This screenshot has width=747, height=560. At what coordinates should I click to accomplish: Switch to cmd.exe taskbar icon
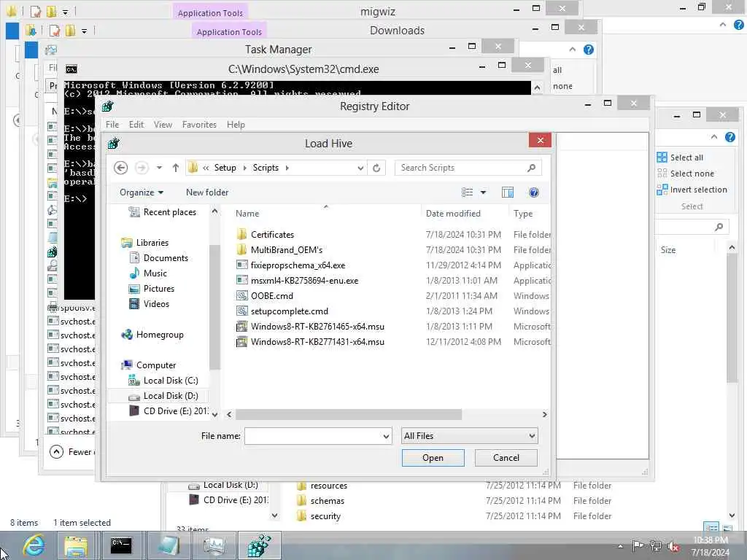tap(121, 545)
